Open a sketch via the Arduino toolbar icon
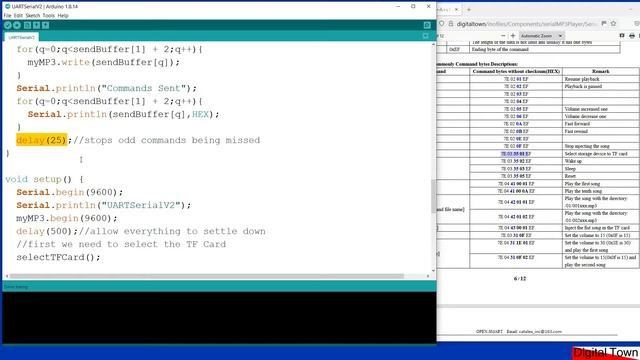 coord(36,25)
